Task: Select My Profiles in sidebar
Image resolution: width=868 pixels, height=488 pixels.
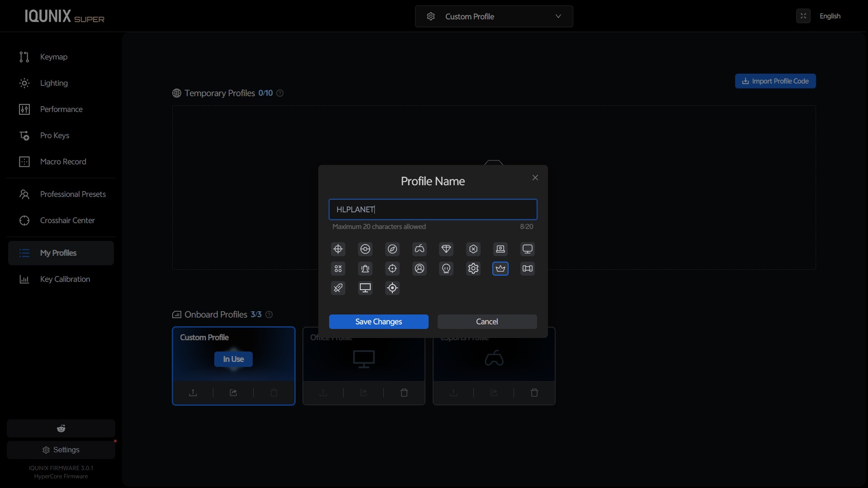Action: point(61,253)
